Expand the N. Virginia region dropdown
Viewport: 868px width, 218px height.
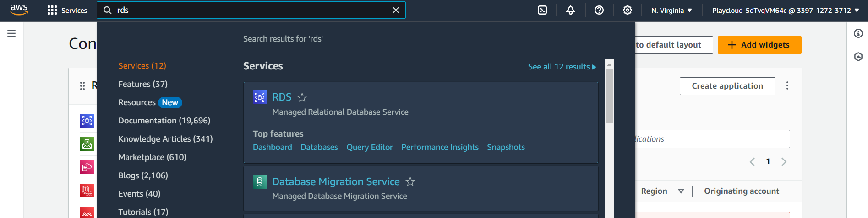click(671, 10)
